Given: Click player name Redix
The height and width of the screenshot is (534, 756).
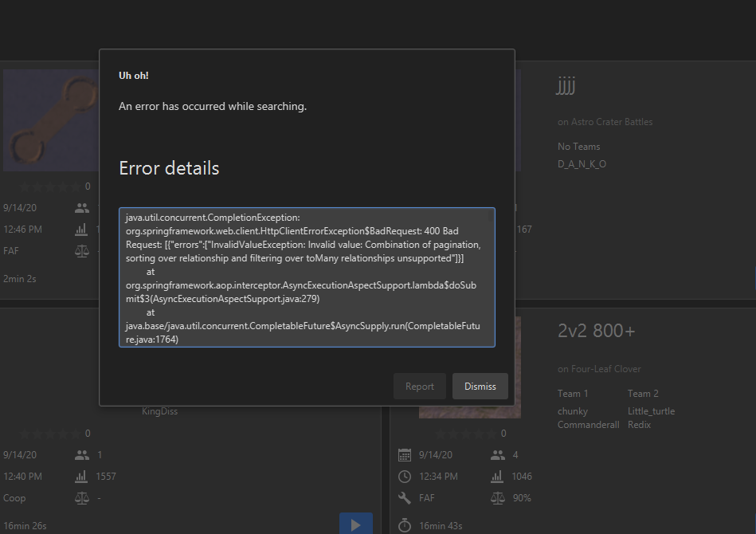Looking at the screenshot, I should (639, 425).
